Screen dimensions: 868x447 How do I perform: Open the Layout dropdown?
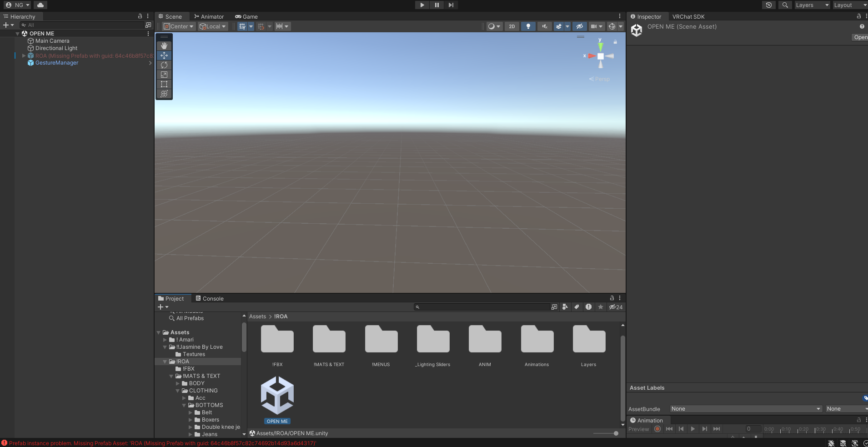click(x=850, y=5)
